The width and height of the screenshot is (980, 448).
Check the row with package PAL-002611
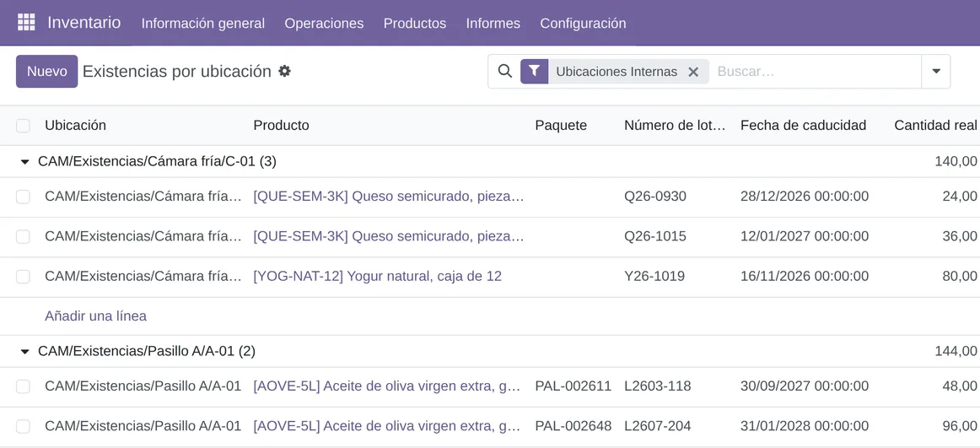23,386
